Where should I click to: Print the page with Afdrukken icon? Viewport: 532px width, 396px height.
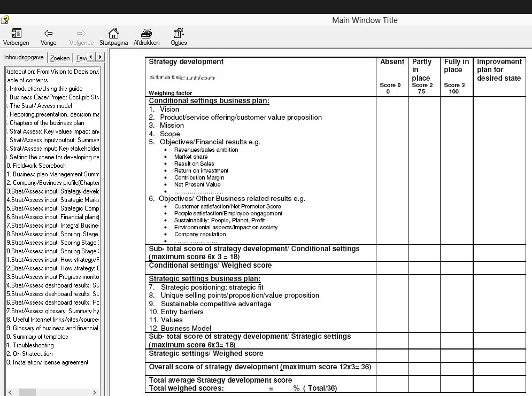(x=147, y=34)
